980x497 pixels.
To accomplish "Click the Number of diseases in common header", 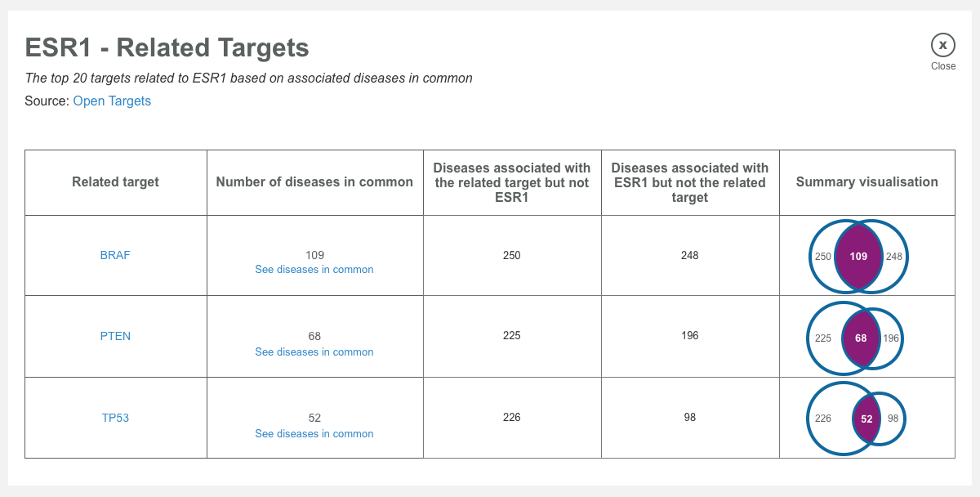I will click(x=314, y=182).
